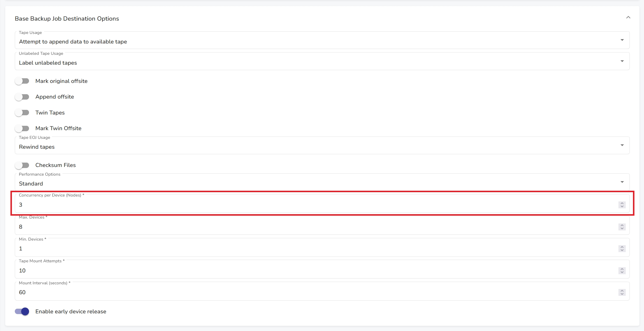Turn on the Append offsite switch

click(22, 97)
